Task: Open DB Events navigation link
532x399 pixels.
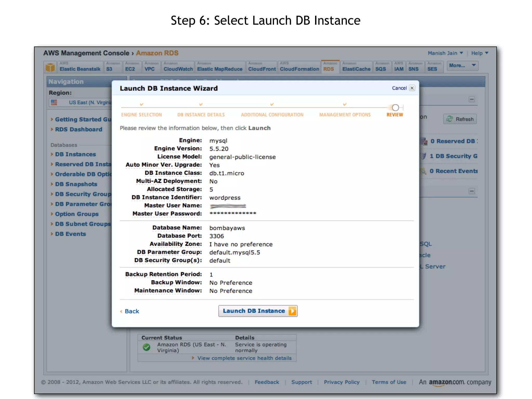Action: (70, 234)
